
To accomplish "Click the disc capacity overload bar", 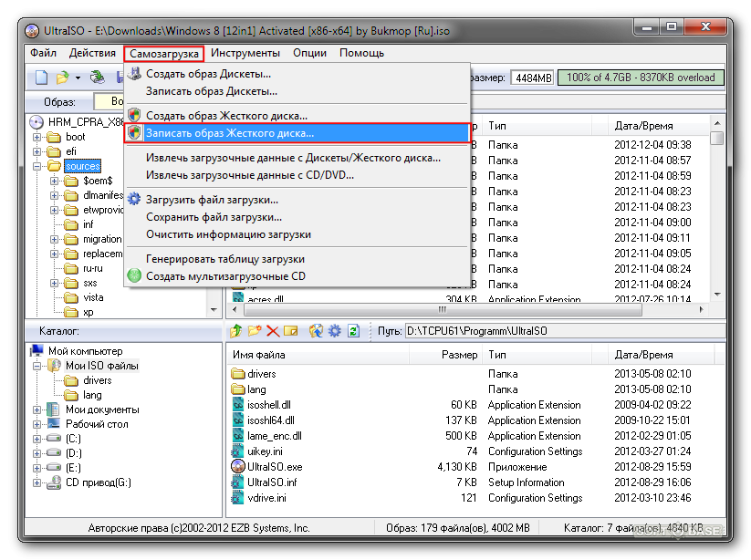I will tap(641, 78).
